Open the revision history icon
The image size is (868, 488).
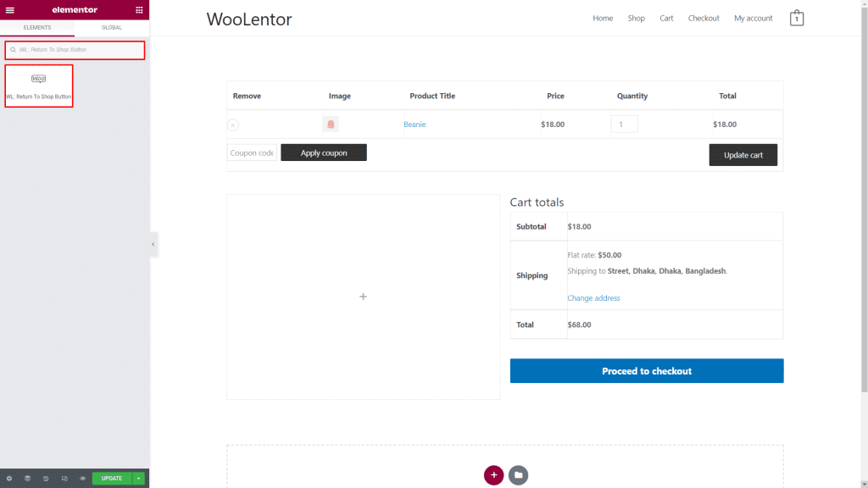point(46,479)
